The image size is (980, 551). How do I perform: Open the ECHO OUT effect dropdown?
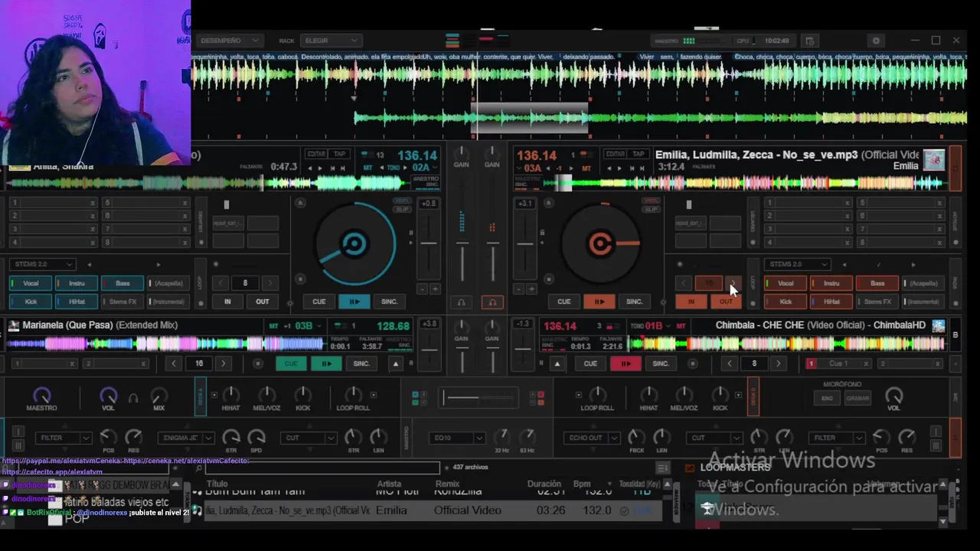point(593,438)
